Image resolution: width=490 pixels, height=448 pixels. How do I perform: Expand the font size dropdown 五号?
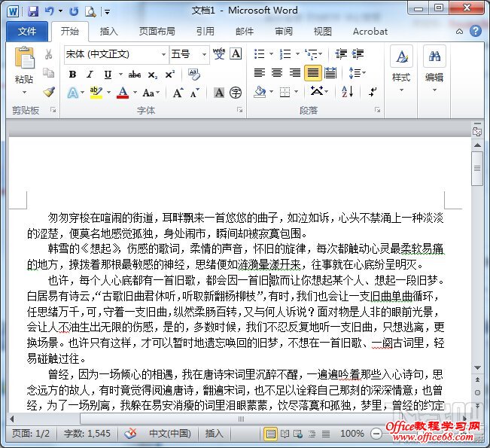[x=189, y=54]
